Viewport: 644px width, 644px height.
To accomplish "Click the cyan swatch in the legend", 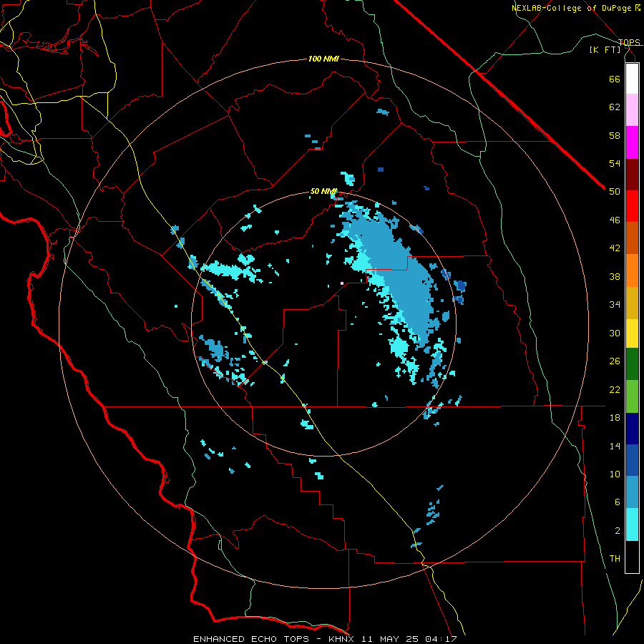I will (x=632, y=525).
